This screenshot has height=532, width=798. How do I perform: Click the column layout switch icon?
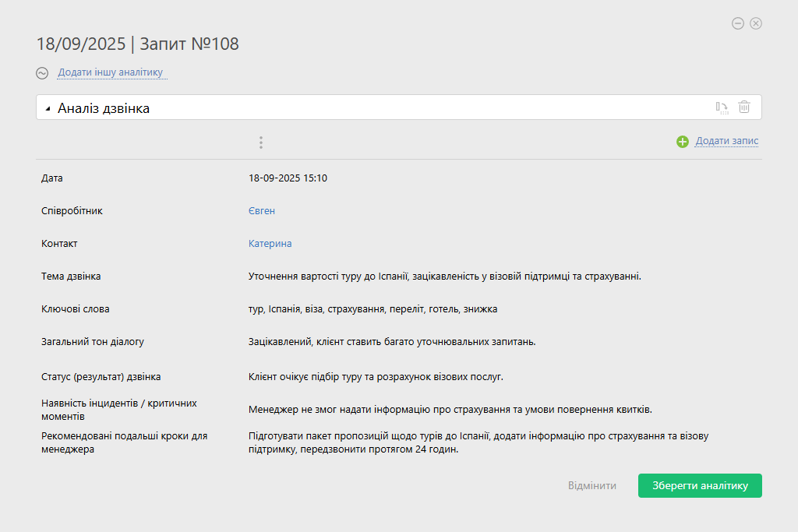click(x=722, y=107)
